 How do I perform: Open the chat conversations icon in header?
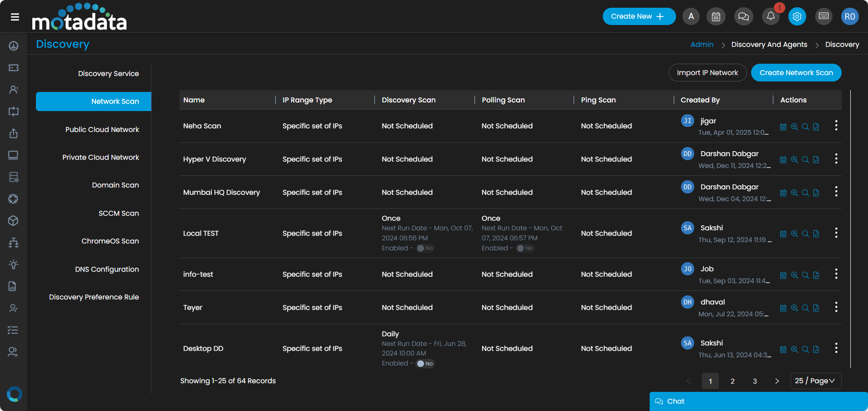tap(743, 16)
